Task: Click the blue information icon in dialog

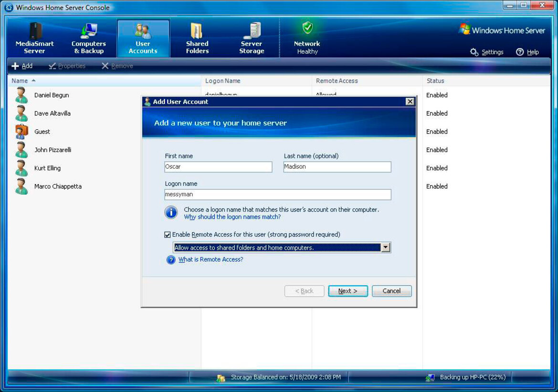Action: (171, 212)
